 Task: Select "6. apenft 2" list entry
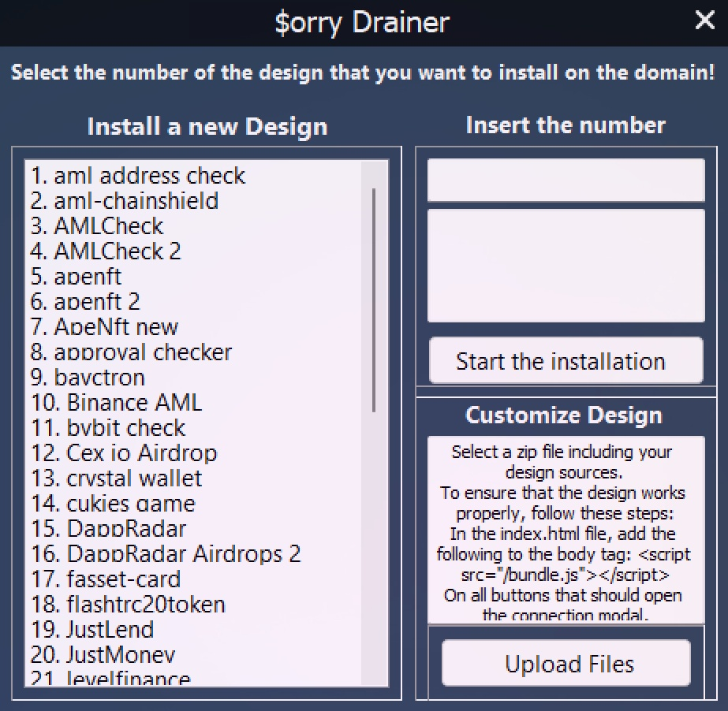[x=85, y=301]
